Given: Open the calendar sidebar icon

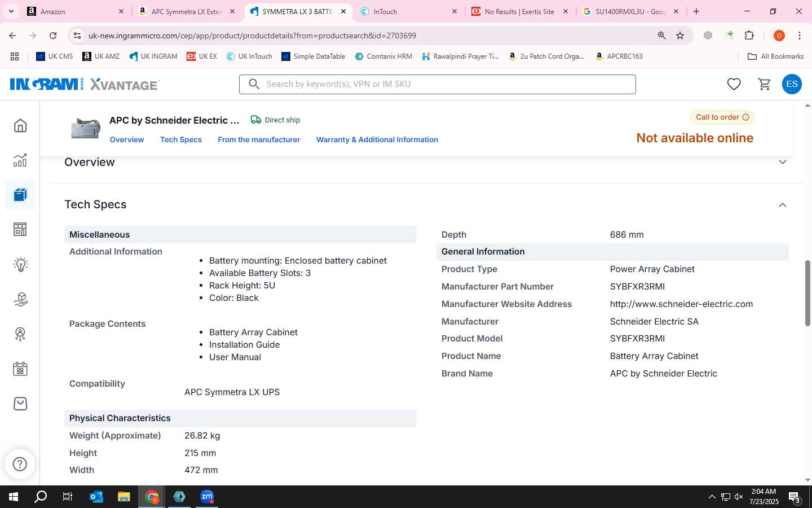Looking at the screenshot, I should tap(20, 369).
